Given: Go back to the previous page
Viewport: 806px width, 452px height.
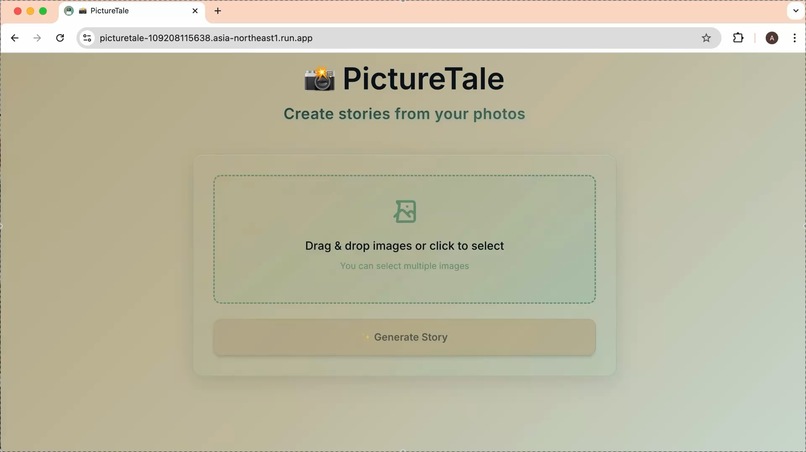Looking at the screenshot, I should (15, 38).
